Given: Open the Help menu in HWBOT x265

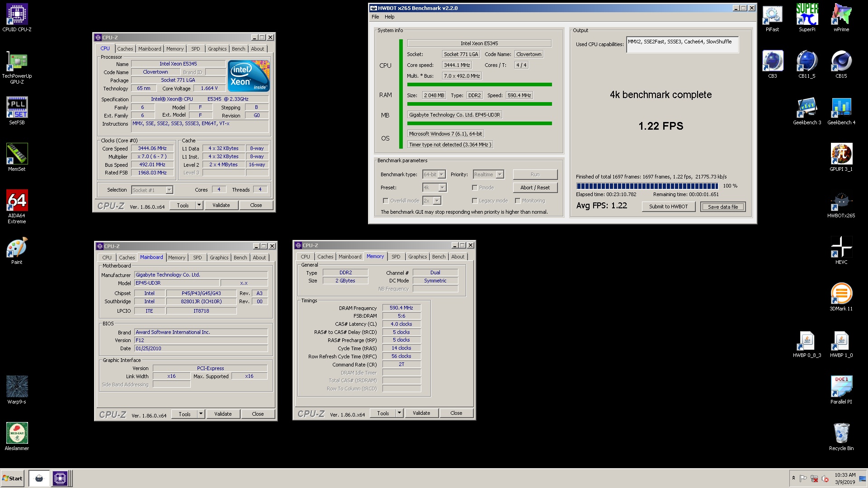Looking at the screenshot, I should tap(390, 17).
